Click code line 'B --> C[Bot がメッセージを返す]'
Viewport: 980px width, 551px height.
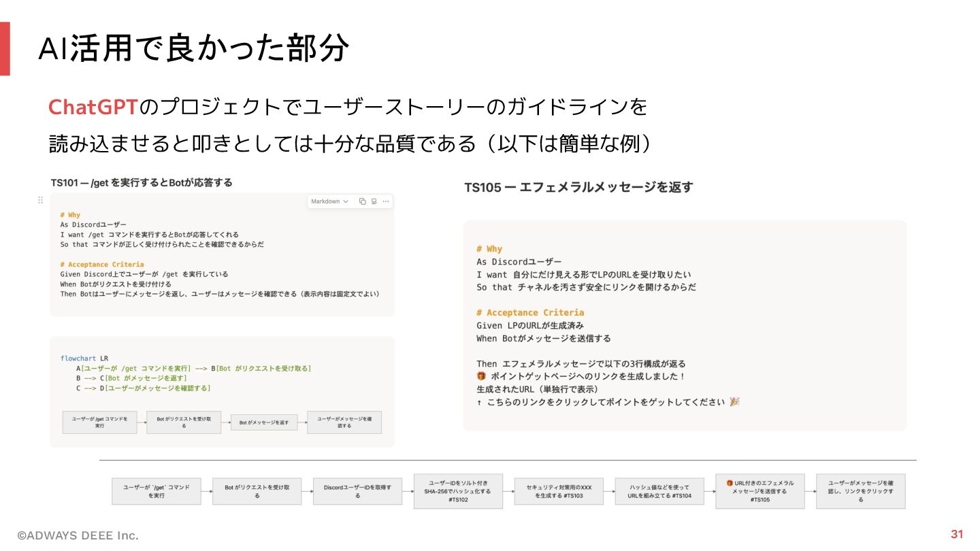pos(131,378)
